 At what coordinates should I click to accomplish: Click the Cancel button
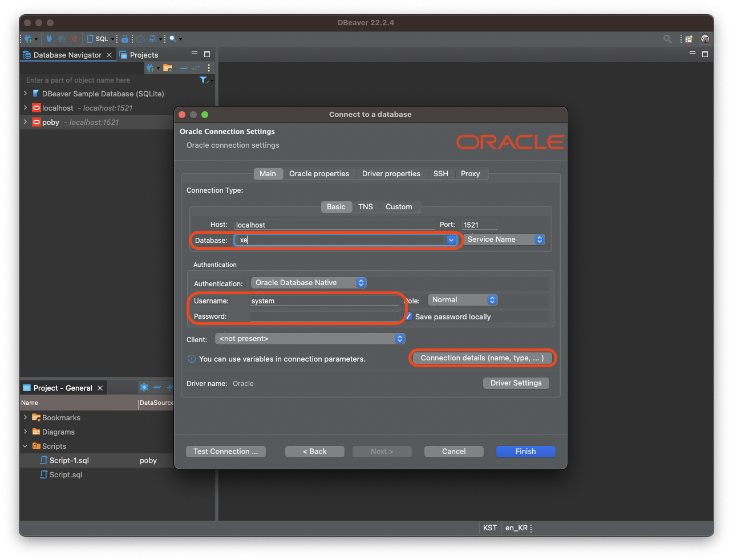click(x=454, y=452)
